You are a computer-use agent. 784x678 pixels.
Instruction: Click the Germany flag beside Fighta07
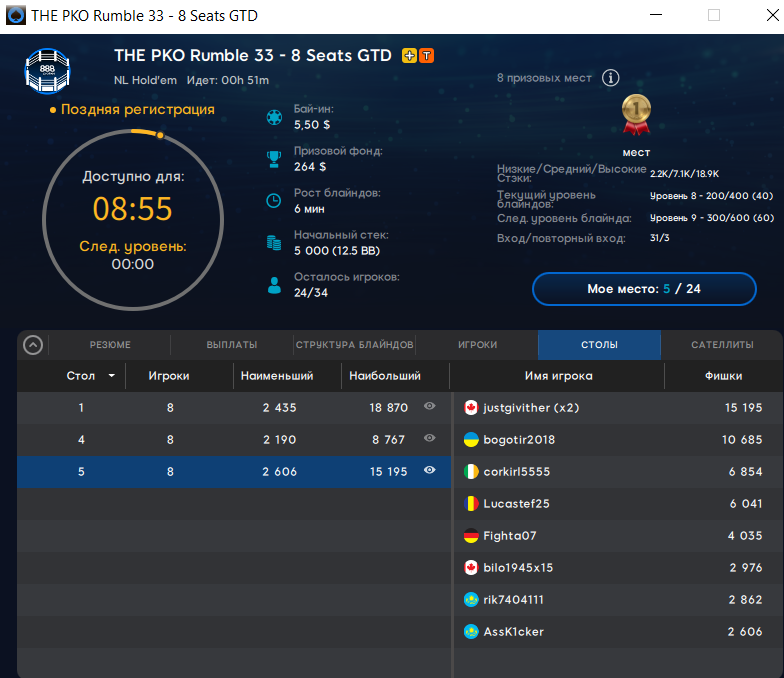point(471,536)
